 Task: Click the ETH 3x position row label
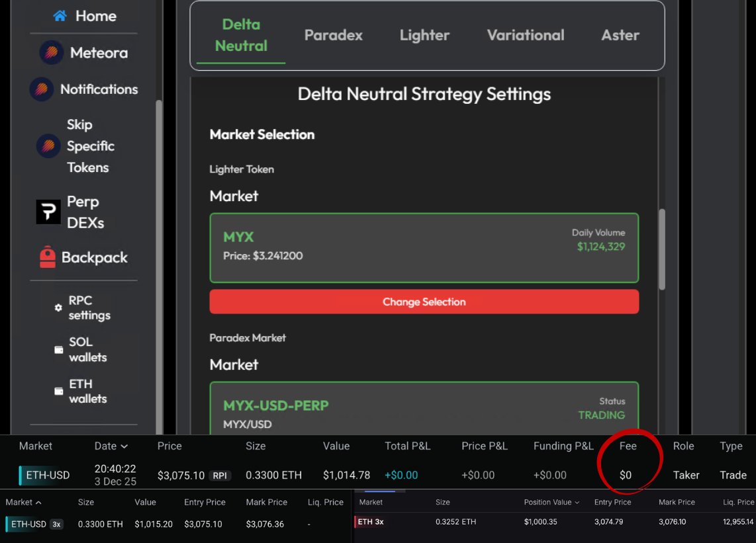(370, 522)
